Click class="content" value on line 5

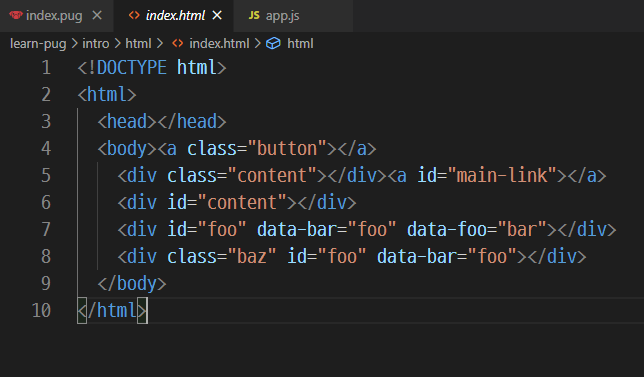coord(272,176)
